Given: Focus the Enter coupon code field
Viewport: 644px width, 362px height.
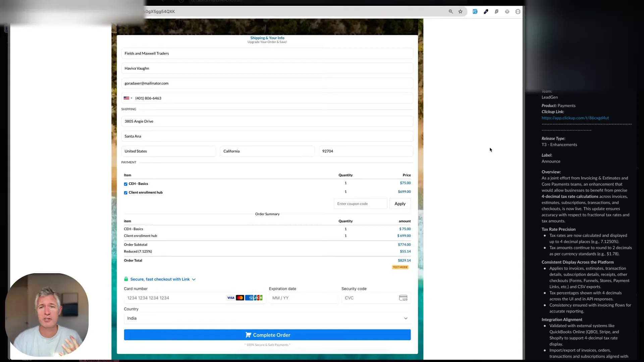Looking at the screenshot, I should coord(361,203).
